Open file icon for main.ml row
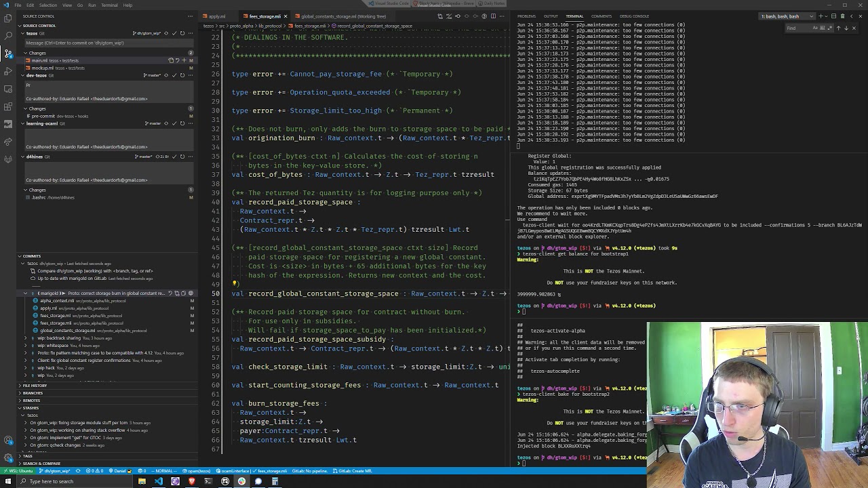 (170, 60)
